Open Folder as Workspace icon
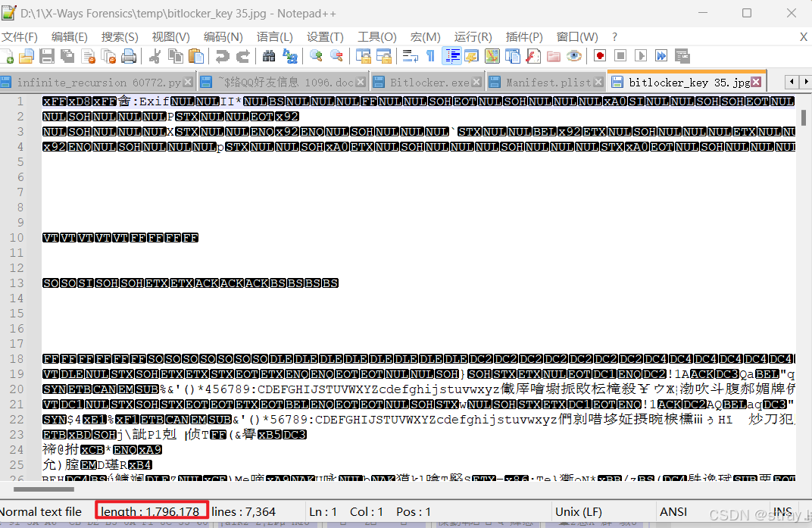The height and width of the screenshot is (528, 812). coord(554,56)
